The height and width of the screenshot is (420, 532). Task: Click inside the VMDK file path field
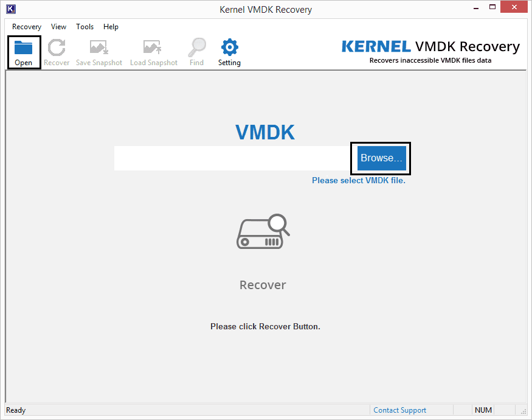click(231, 158)
